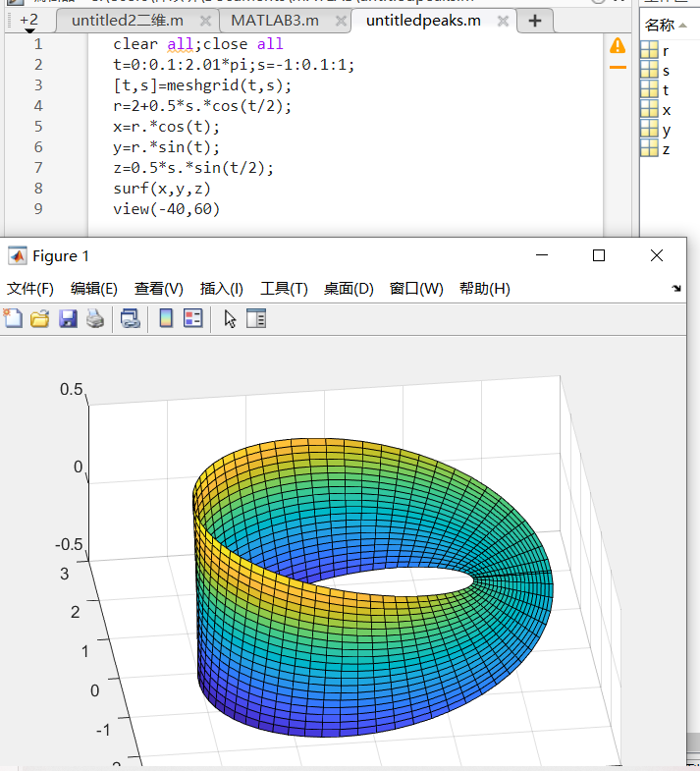The image size is (700, 771).
Task: Open the 编辑(E) menu
Action: (x=94, y=289)
